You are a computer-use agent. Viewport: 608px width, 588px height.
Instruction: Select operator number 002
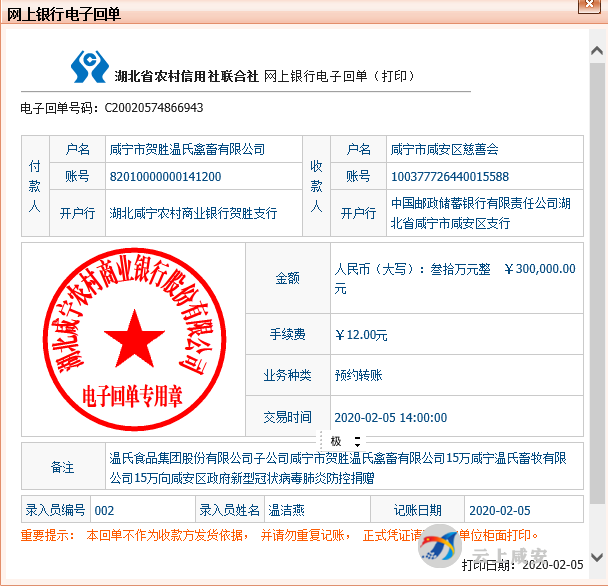click(104, 510)
